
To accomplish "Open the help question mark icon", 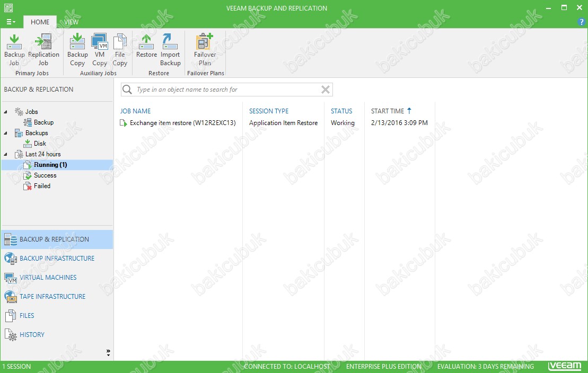I will pos(581,22).
